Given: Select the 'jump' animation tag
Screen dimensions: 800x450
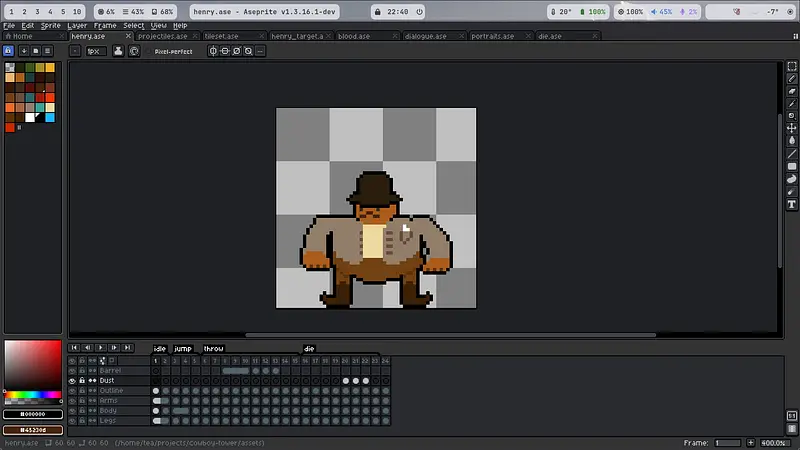Looking at the screenshot, I should 183,349.
